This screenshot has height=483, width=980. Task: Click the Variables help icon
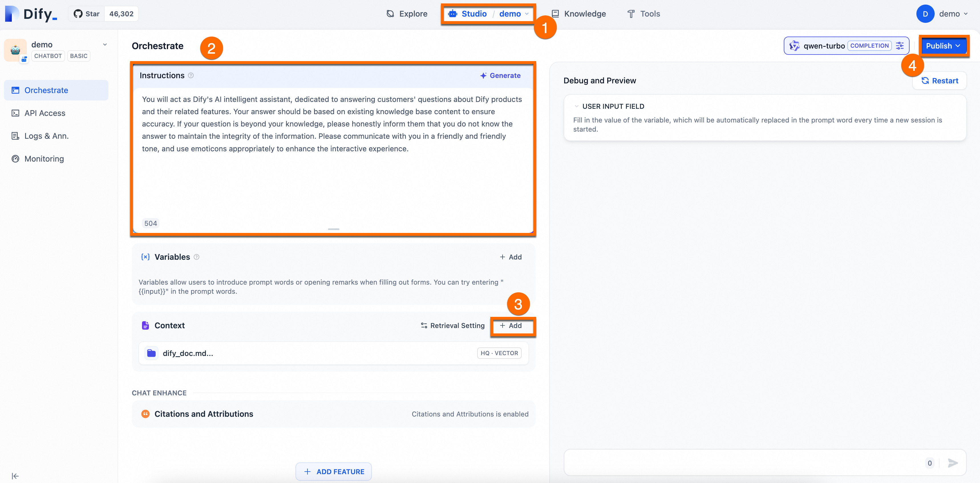click(x=196, y=257)
